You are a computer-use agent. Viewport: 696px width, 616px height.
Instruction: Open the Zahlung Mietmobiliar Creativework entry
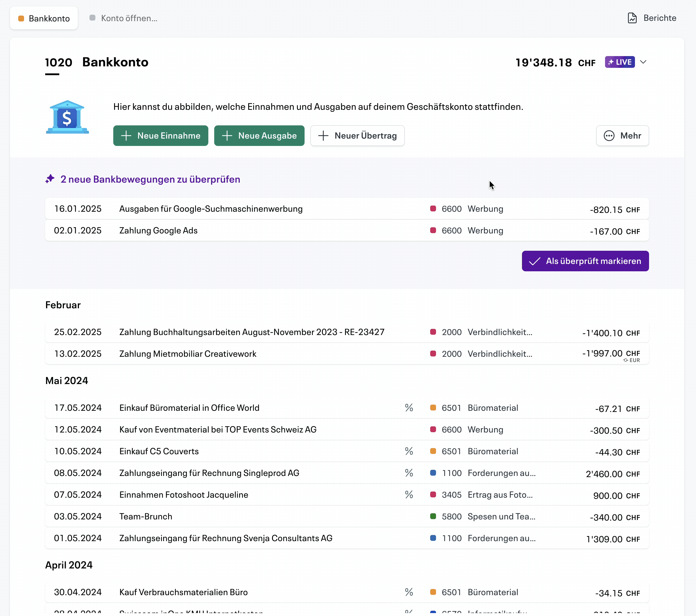click(x=187, y=354)
